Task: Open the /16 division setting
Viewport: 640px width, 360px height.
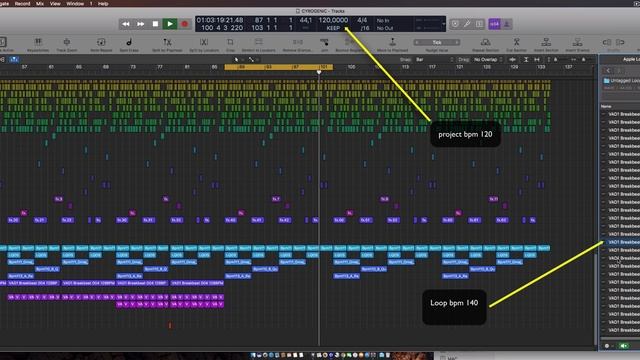Action: point(365,28)
